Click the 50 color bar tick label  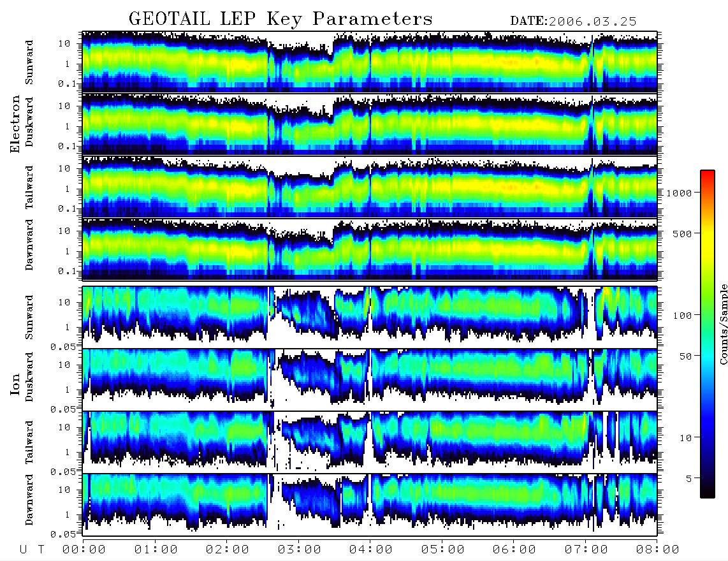click(x=686, y=356)
